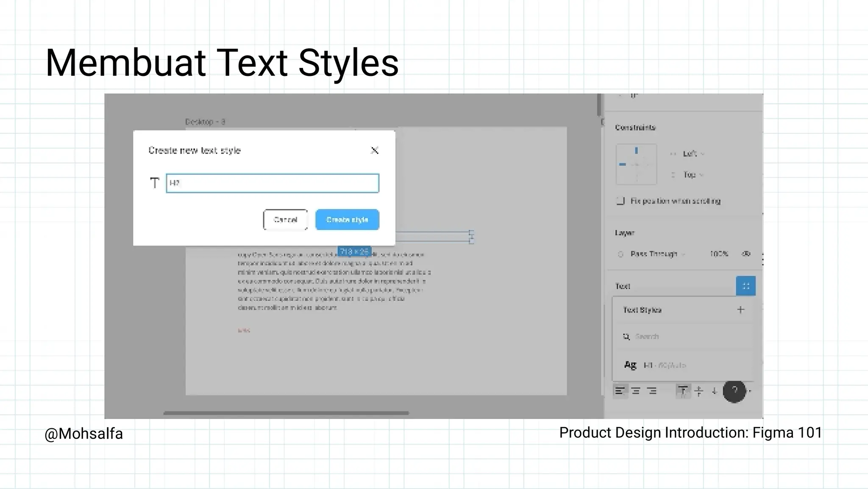The image size is (868, 489).
Task: Open the help question mark button
Action: pyautogui.click(x=734, y=391)
